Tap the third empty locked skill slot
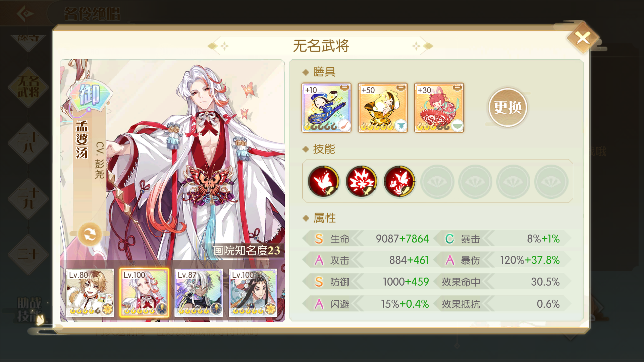 click(x=513, y=182)
